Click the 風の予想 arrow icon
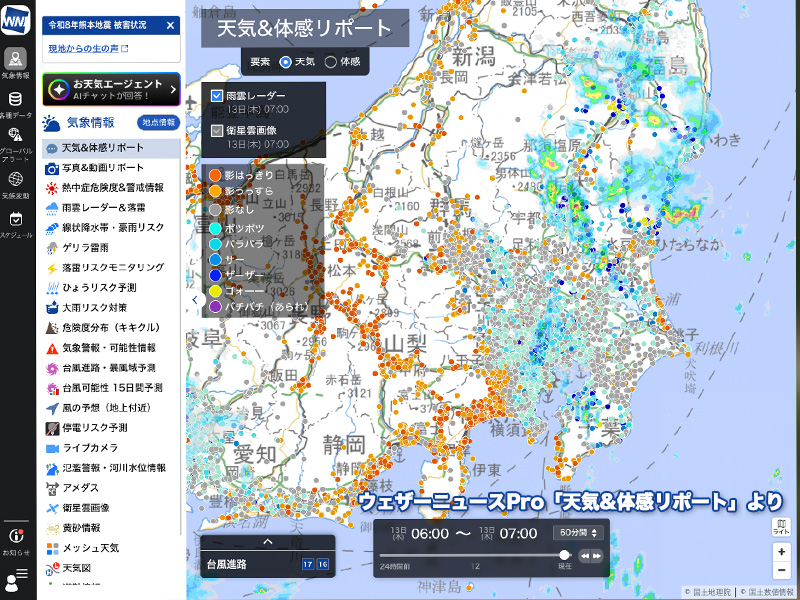The height and width of the screenshot is (600, 800). 52,408
